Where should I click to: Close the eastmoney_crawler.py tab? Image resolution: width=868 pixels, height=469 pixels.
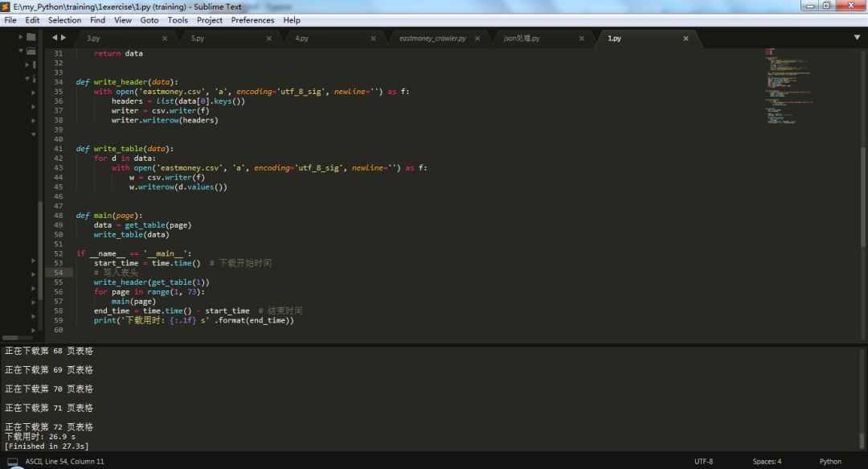coord(477,39)
